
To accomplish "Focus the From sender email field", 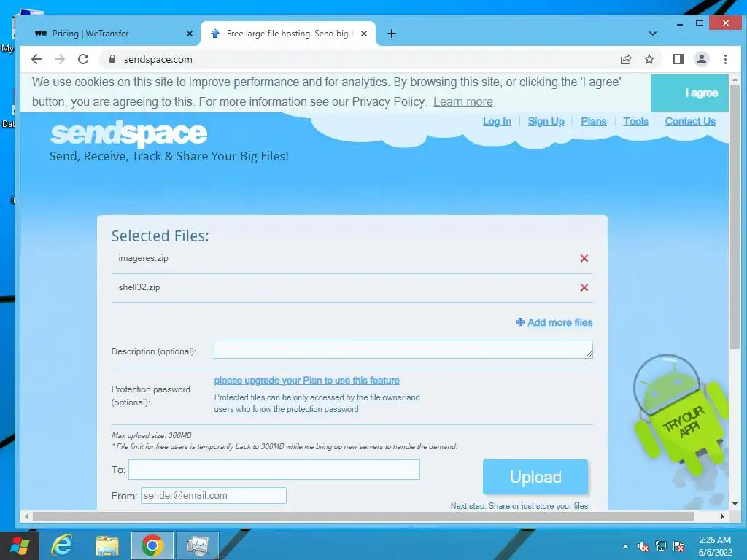I will (214, 495).
